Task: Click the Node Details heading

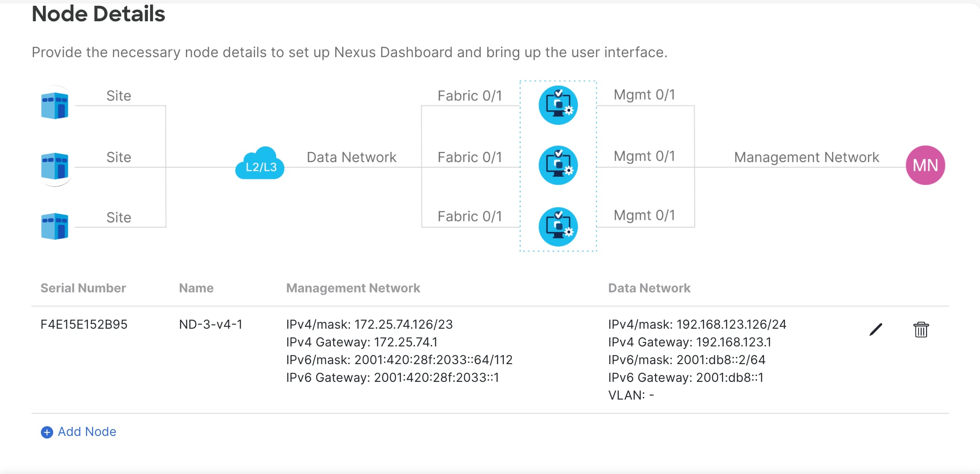Action: (98, 14)
